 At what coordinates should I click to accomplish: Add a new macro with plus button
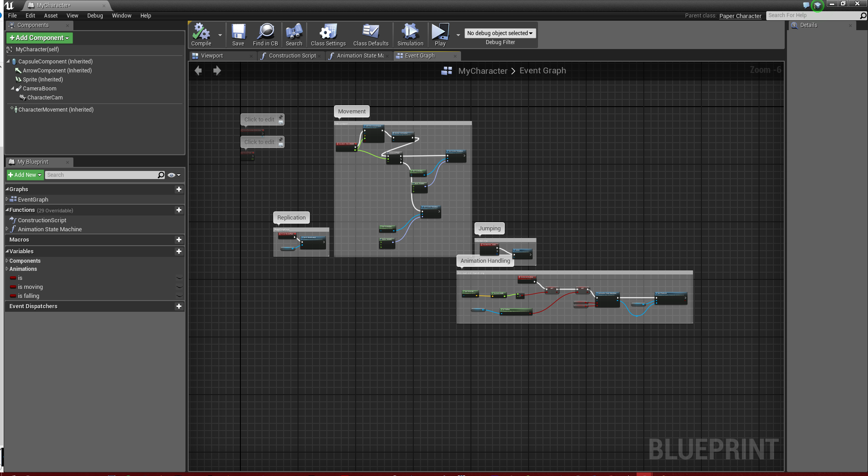point(179,240)
